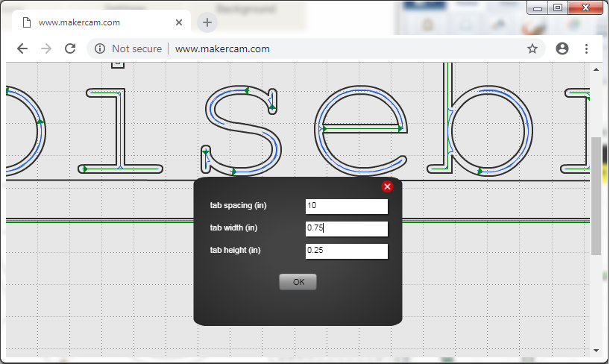610x364 pixels.
Task: Open a new browser tab
Action: pyautogui.click(x=207, y=22)
